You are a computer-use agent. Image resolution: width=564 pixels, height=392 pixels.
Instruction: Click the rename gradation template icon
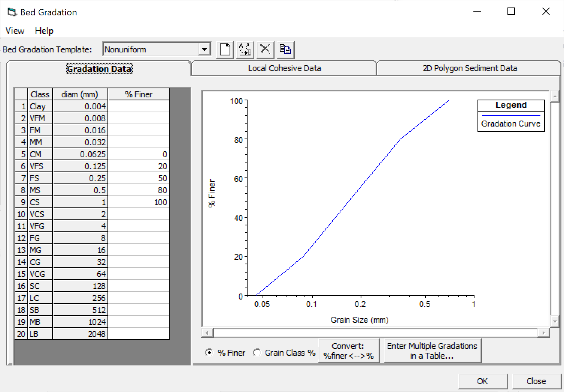[245, 49]
